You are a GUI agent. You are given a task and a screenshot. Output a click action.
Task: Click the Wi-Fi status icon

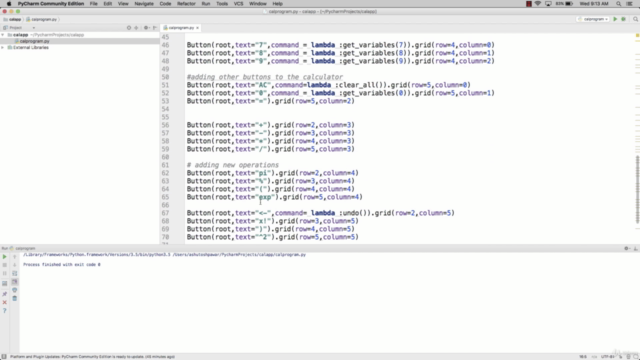[538, 4]
